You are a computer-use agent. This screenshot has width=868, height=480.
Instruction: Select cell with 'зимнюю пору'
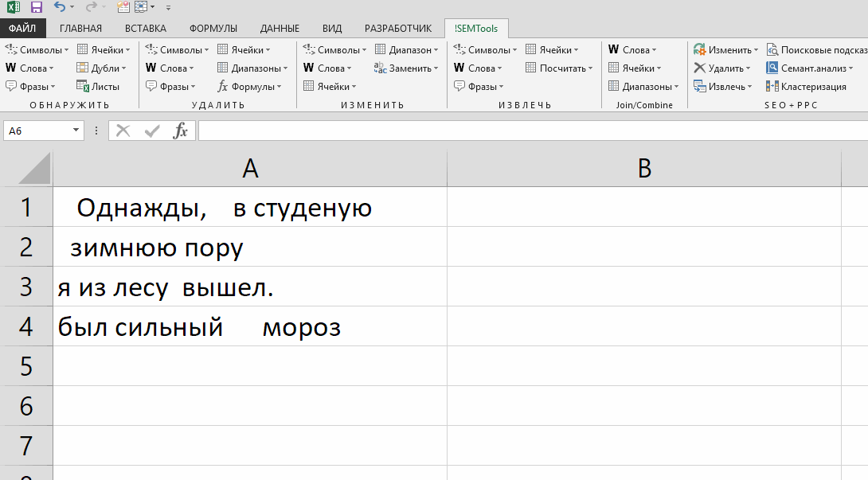[250, 247]
